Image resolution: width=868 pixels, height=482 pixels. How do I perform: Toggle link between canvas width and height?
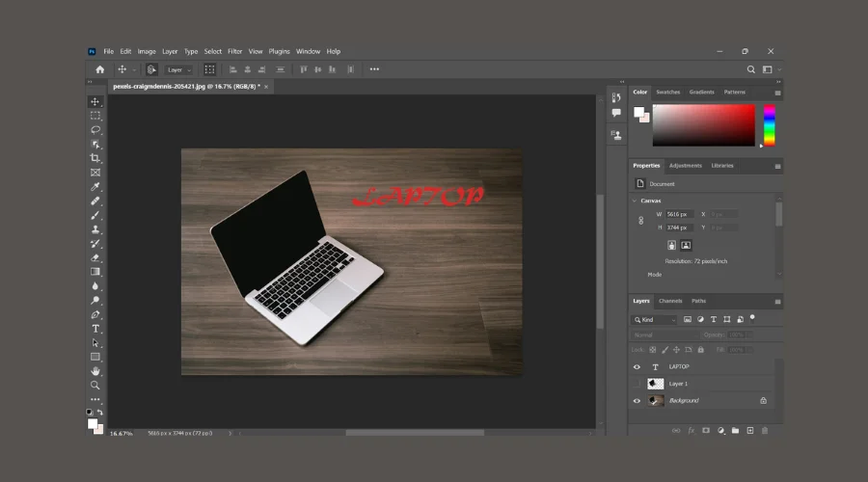pos(641,220)
